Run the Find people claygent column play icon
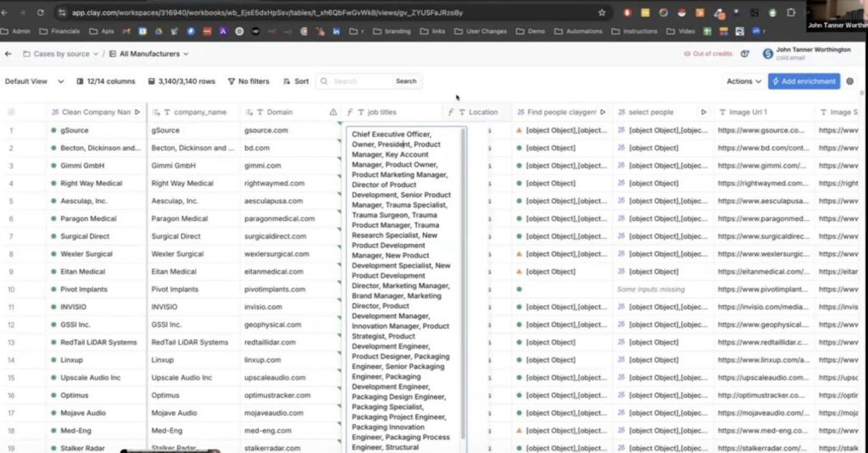This screenshot has height=453, width=868. 603,112
